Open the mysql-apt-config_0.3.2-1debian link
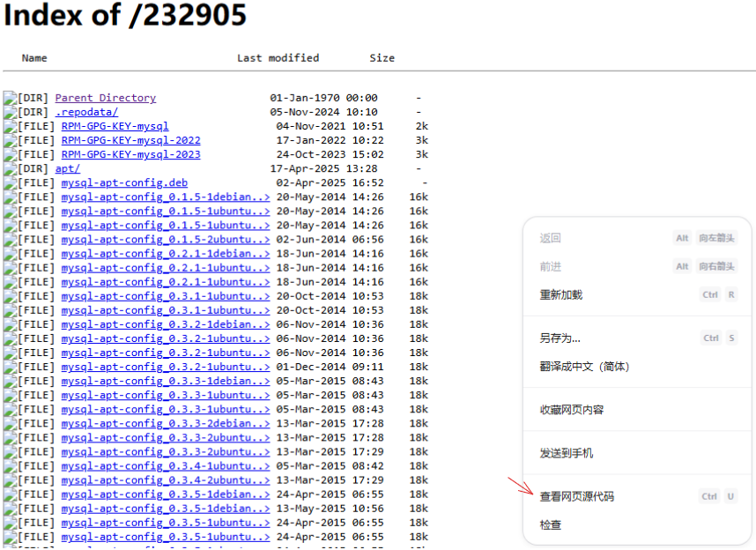 [166, 324]
